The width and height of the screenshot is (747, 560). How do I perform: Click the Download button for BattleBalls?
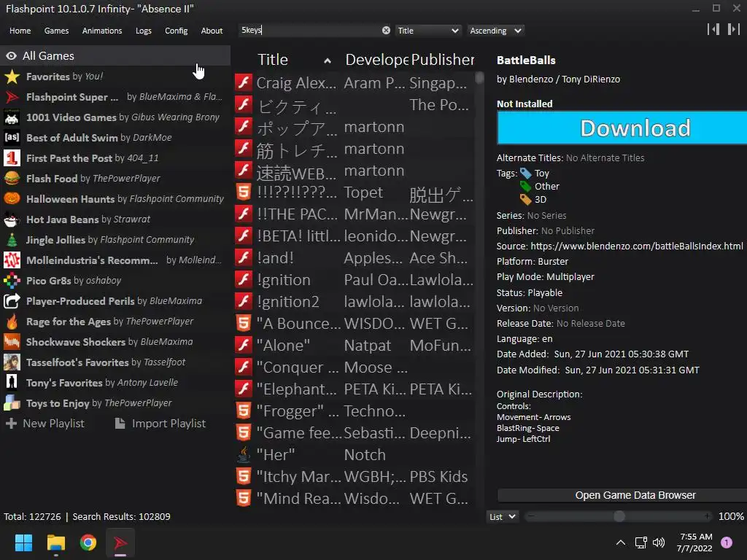click(x=622, y=128)
